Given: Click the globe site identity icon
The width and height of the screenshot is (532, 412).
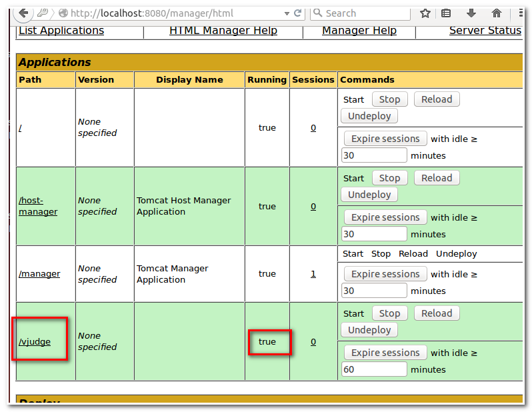Looking at the screenshot, I should tap(63, 13).
